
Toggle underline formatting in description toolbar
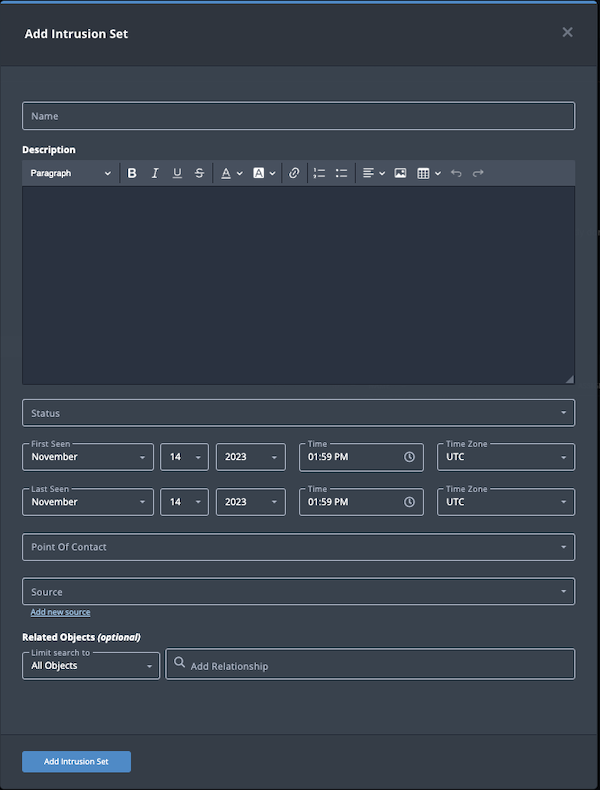pyautogui.click(x=177, y=173)
